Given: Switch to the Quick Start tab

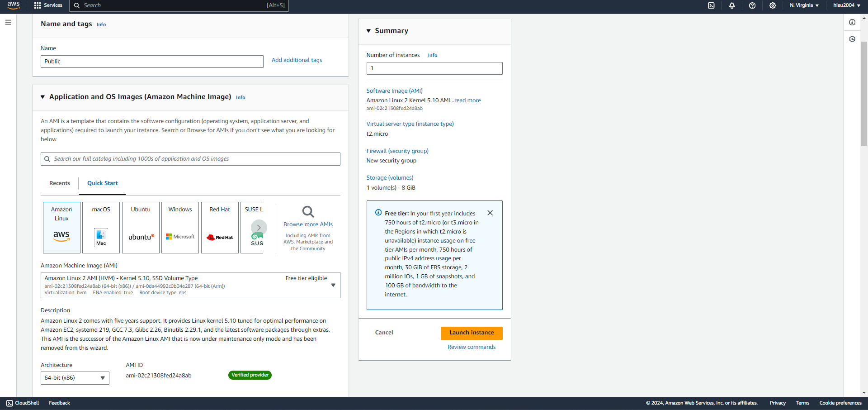Looking at the screenshot, I should tap(103, 183).
